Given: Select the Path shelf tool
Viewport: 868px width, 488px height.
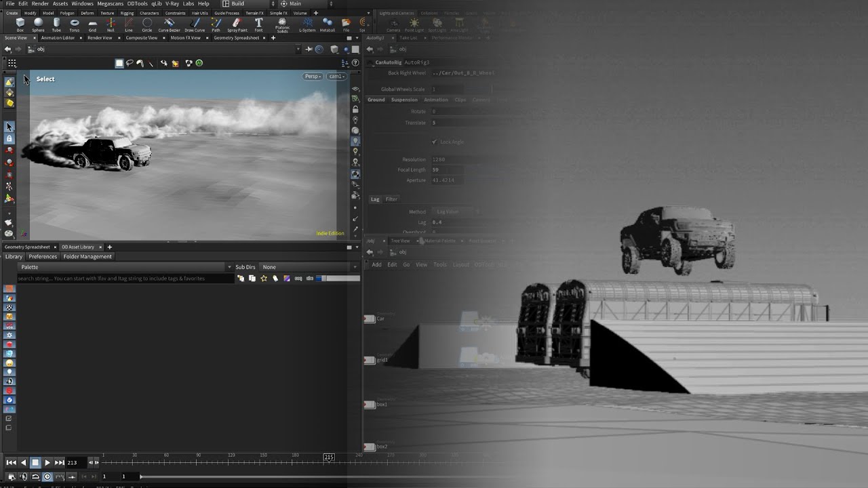Looking at the screenshot, I should click(216, 25).
